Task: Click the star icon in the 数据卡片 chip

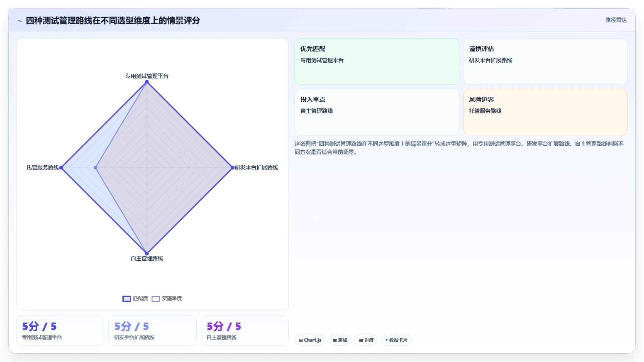Action: point(387,340)
